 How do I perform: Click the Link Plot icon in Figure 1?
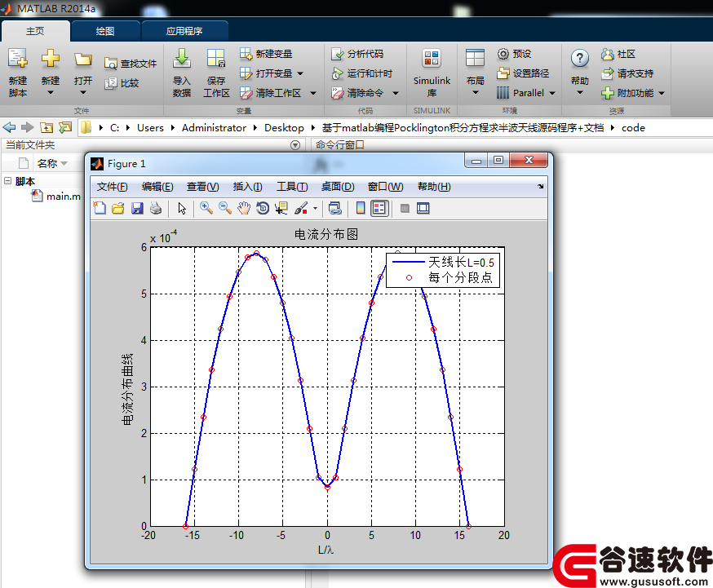click(335, 208)
